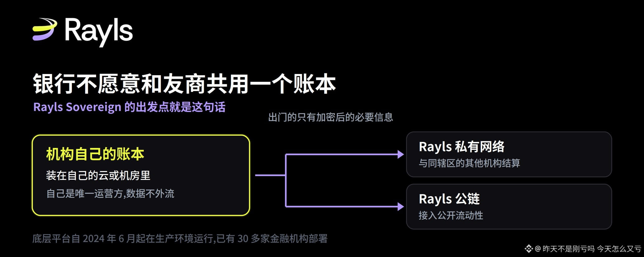Click the purple subtitle Rayls Sovereign 的出发点就是这句话
The image size is (644, 257).
pyautogui.click(x=129, y=107)
